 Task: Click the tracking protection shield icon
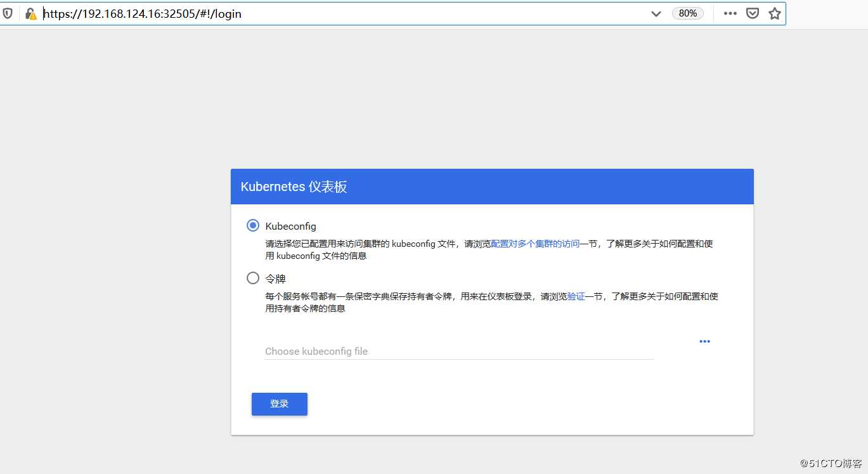point(8,13)
